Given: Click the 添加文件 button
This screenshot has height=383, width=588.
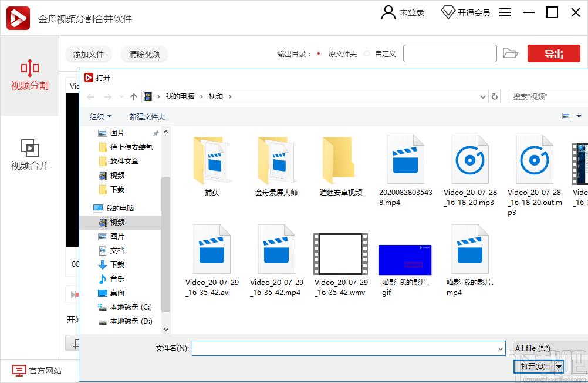Looking at the screenshot, I should [x=89, y=54].
